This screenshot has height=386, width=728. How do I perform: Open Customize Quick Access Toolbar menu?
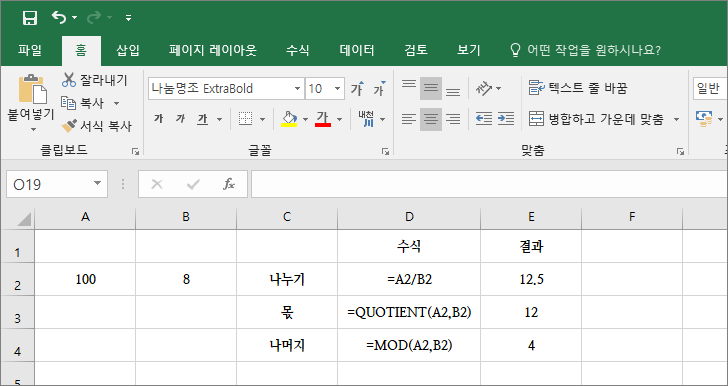129,18
